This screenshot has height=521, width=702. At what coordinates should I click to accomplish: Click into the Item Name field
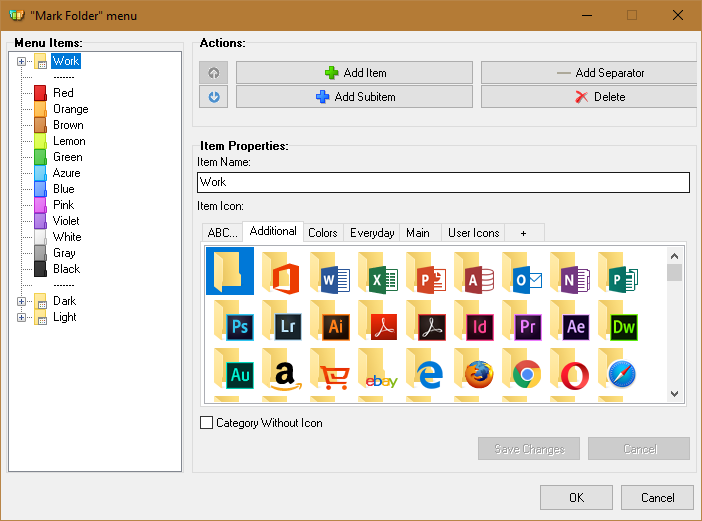[443, 182]
